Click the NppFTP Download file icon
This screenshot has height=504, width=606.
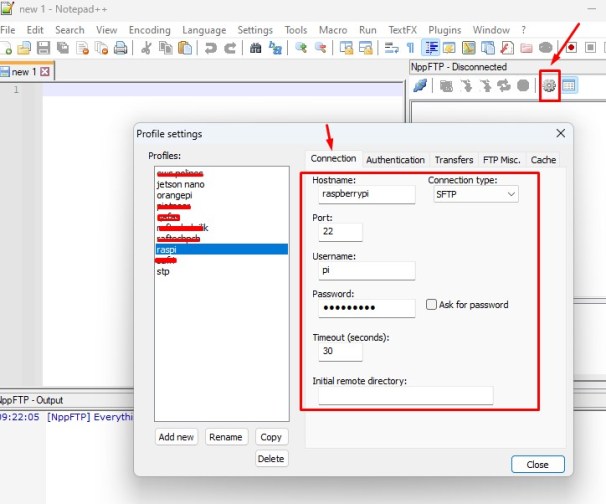pyautogui.click(x=466, y=85)
